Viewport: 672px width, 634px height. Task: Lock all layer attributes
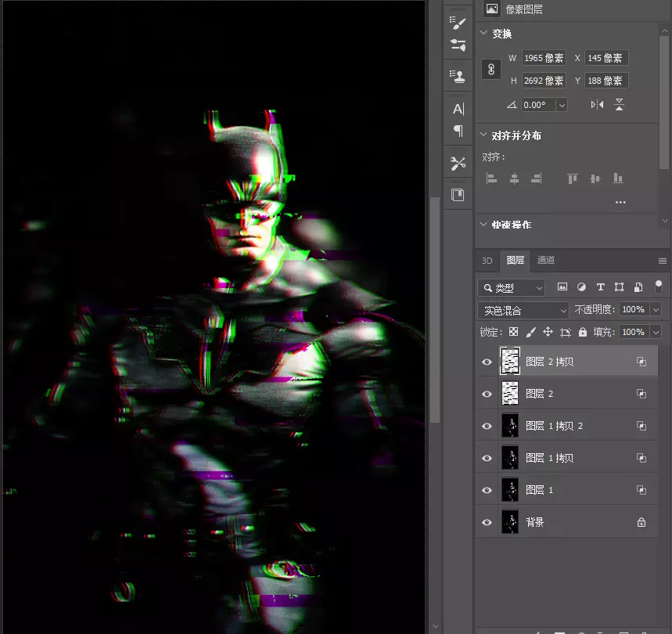pos(583,332)
